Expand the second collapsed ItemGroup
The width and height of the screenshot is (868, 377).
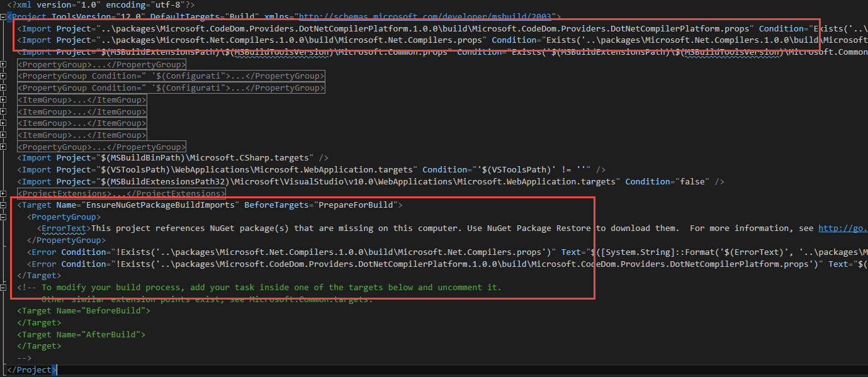pos(4,112)
